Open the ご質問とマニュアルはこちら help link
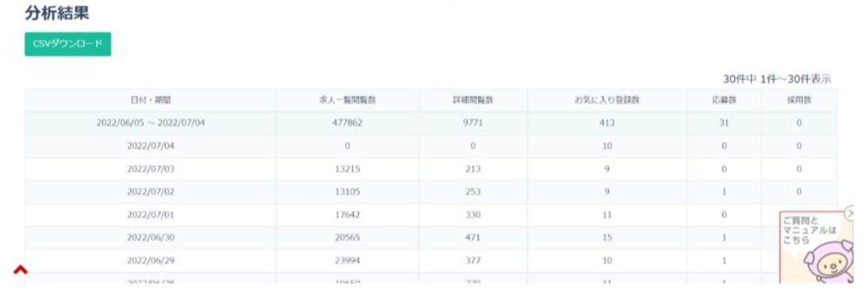The image size is (868, 296). coord(809,230)
